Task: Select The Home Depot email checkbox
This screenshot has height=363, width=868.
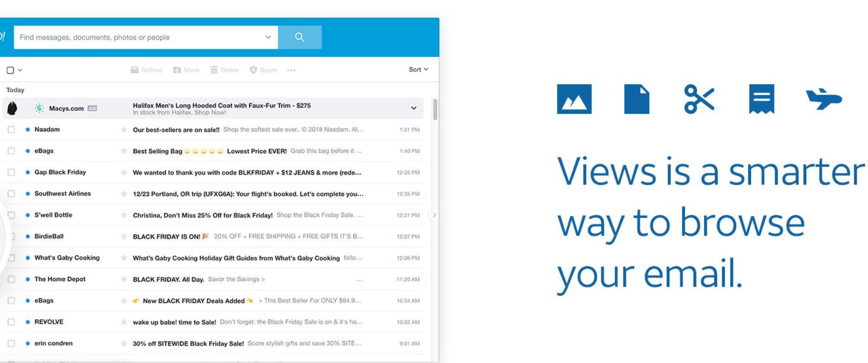Action: 11,279
